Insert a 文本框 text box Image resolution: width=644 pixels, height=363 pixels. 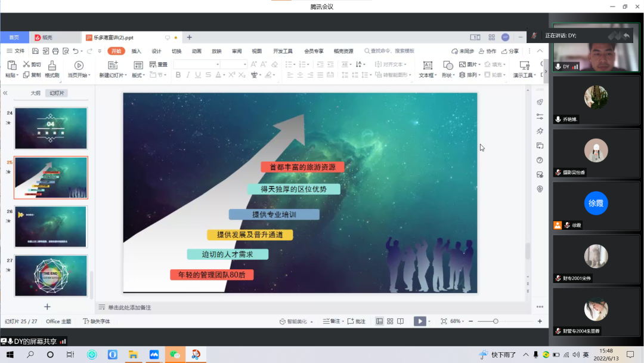point(427,65)
